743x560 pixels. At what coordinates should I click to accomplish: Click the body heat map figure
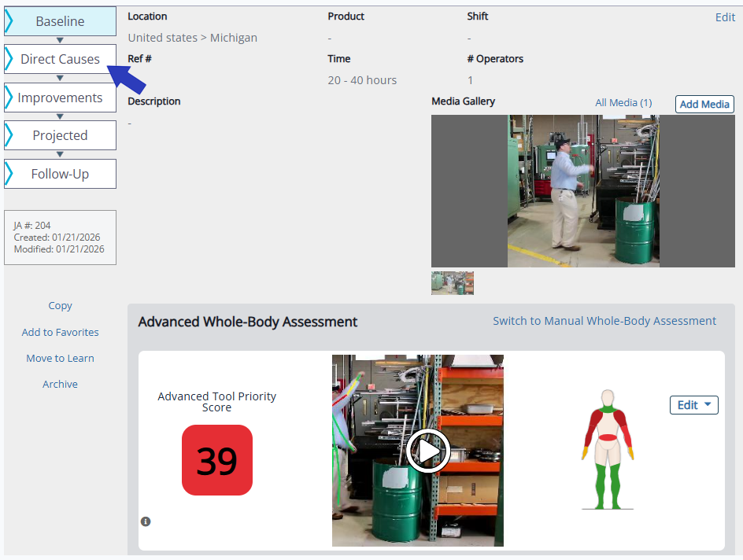(607, 449)
